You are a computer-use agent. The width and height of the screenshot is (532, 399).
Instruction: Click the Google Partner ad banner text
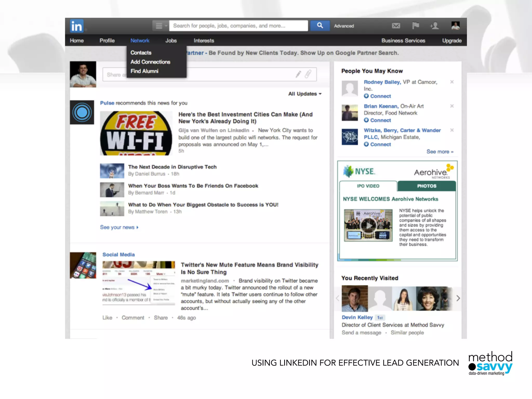[292, 53]
